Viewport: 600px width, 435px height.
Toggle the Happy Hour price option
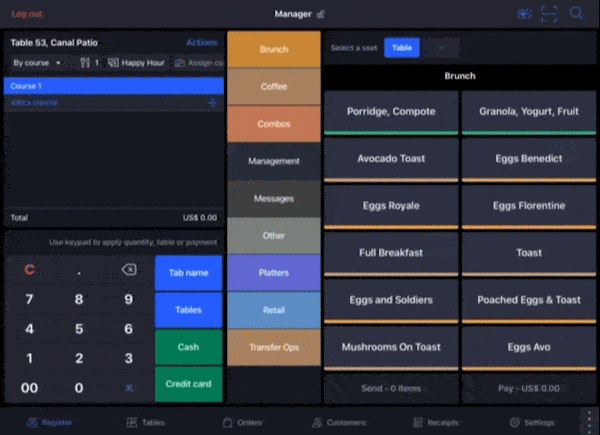pyautogui.click(x=137, y=63)
